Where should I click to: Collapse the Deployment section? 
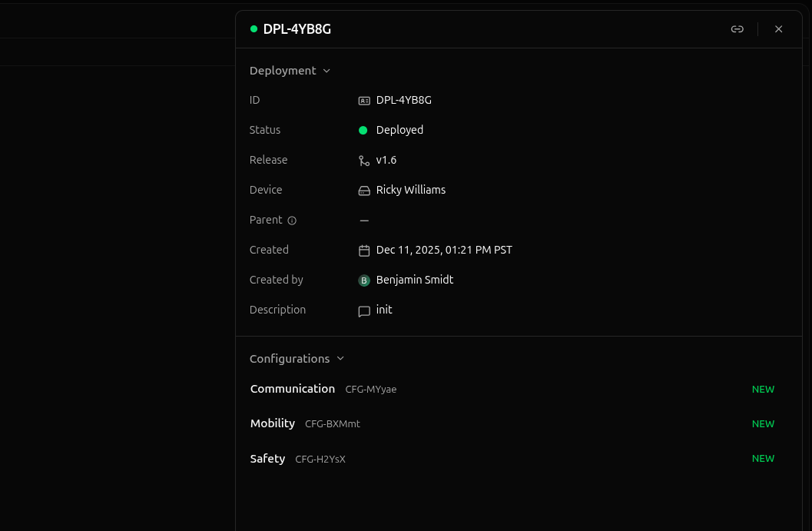click(x=290, y=71)
